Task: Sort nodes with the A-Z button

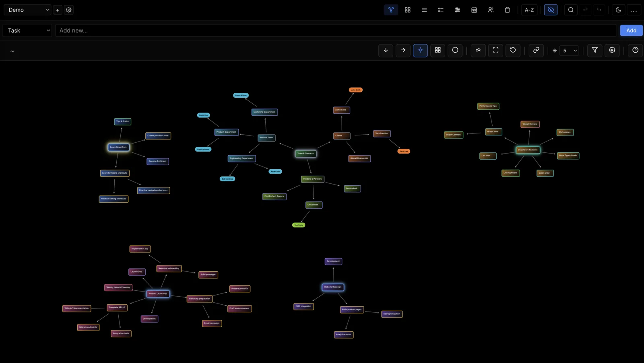Action: pyautogui.click(x=529, y=10)
